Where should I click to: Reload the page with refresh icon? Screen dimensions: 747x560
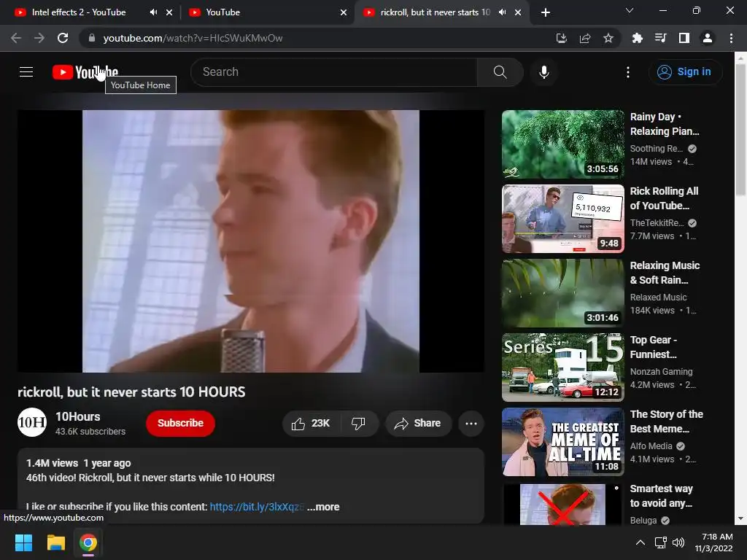tap(63, 38)
